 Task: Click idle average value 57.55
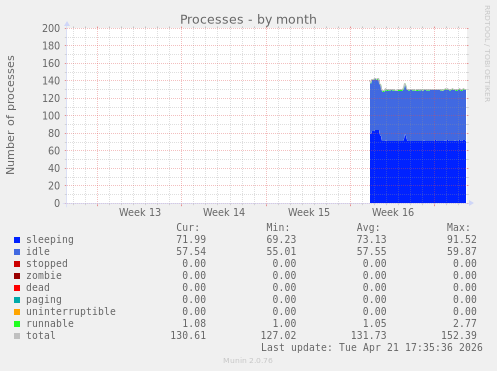pyautogui.click(x=371, y=251)
